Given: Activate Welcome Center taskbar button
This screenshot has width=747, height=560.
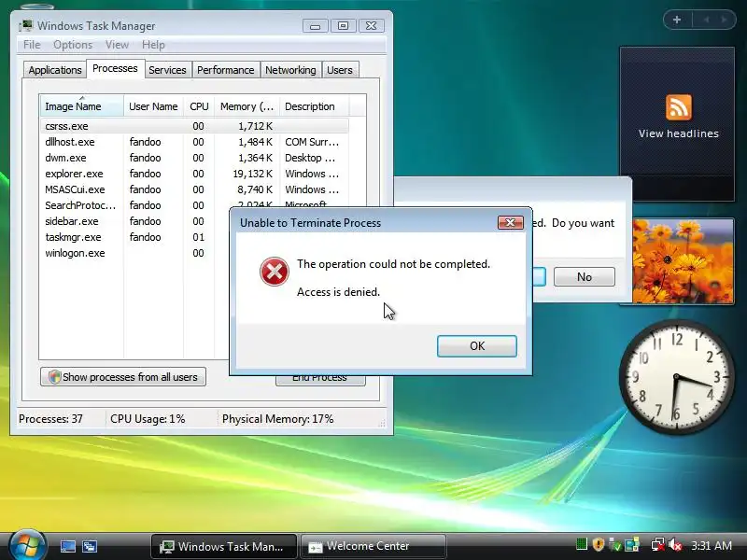Looking at the screenshot, I should click(x=373, y=546).
